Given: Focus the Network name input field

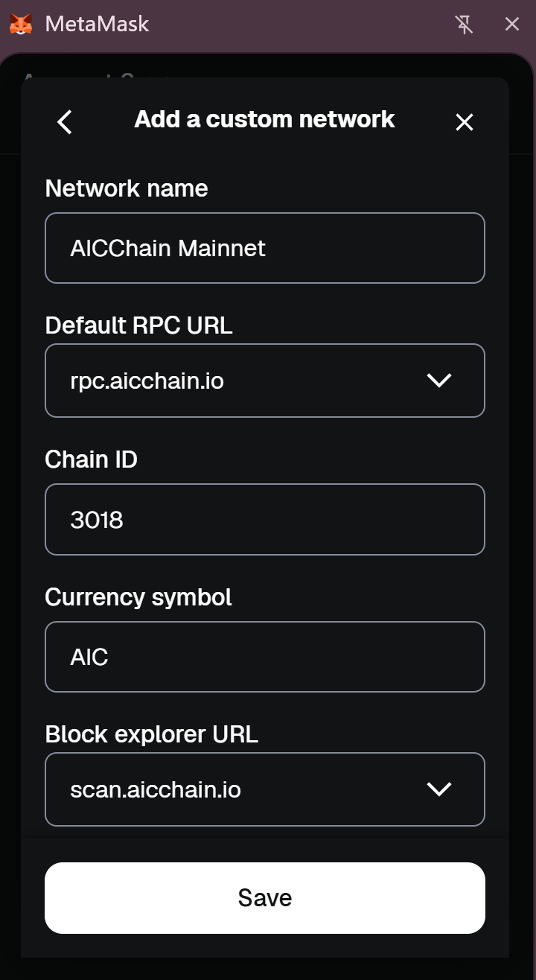Looking at the screenshot, I should coord(265,248).
